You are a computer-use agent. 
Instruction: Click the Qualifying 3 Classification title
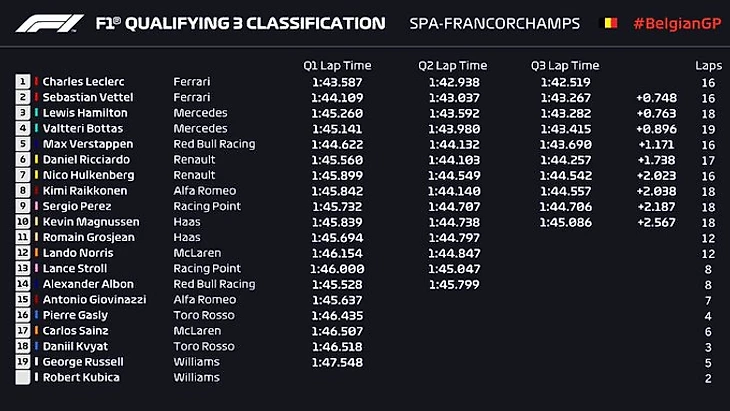(x=239, y=23)
